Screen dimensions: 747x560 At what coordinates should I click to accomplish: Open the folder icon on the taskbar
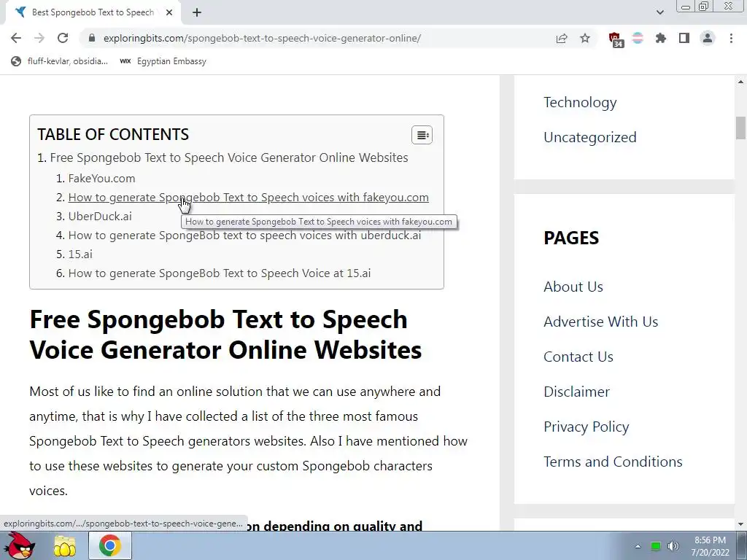65,546
